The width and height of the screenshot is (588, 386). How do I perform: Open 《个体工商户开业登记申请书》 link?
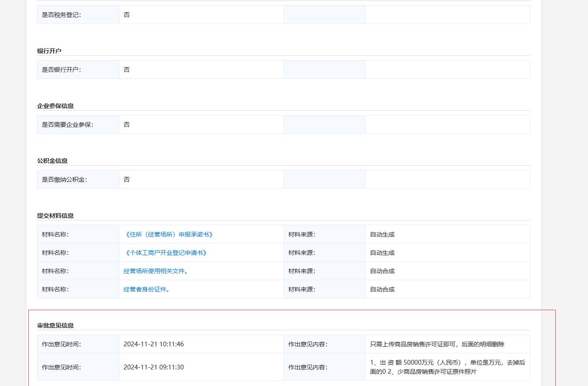166,253
